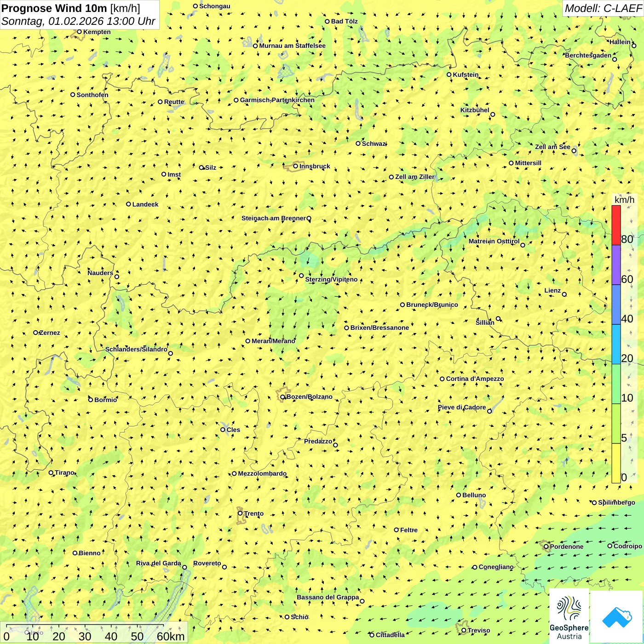644x644 pixels.
Task: Click the red 80 km/h legend color
Action: 616,225
